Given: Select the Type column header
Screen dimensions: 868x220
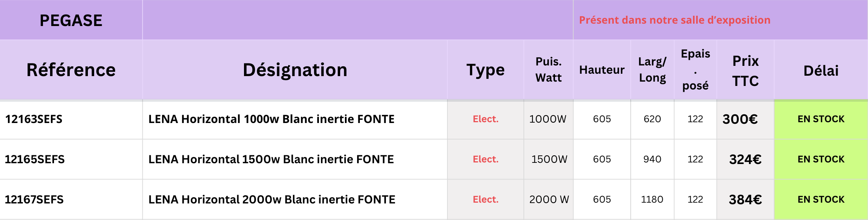Looking at the screenshot, I should click(485, 70).
